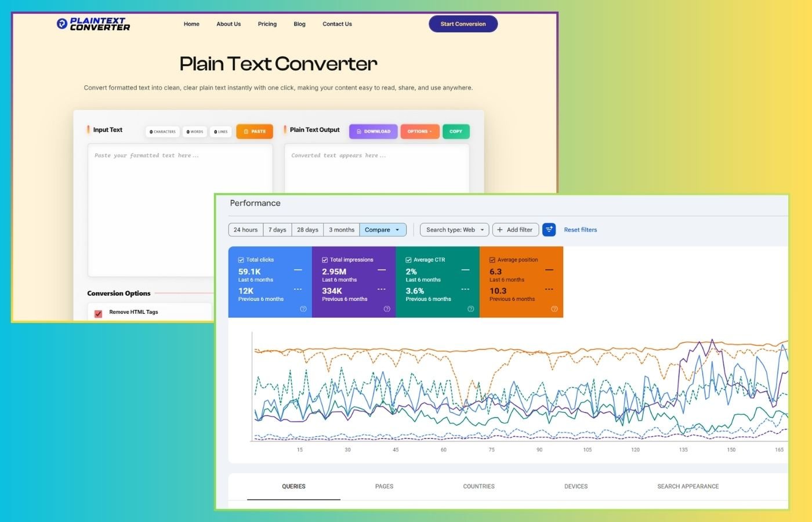Open the Contact Us page
This screenshot has width=812, height=522.
pyautogui.click(x=337, y=24)
